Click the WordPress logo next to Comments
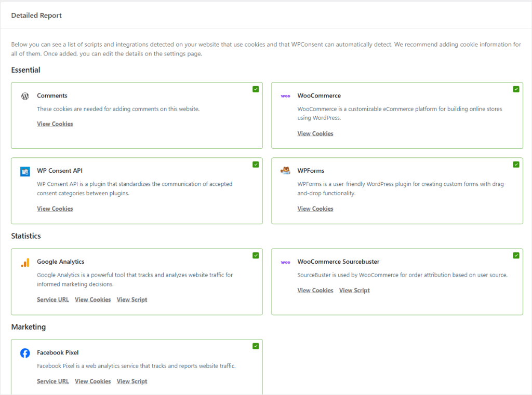 click(x=25, y=97)
